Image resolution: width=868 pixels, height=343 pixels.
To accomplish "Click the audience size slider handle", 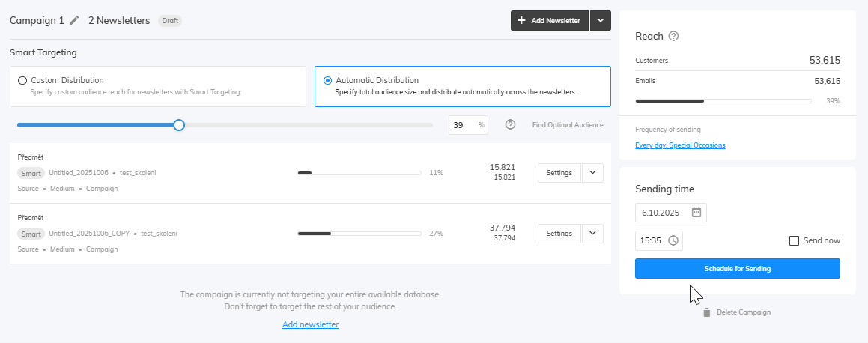I will click(x=179, y=125).
